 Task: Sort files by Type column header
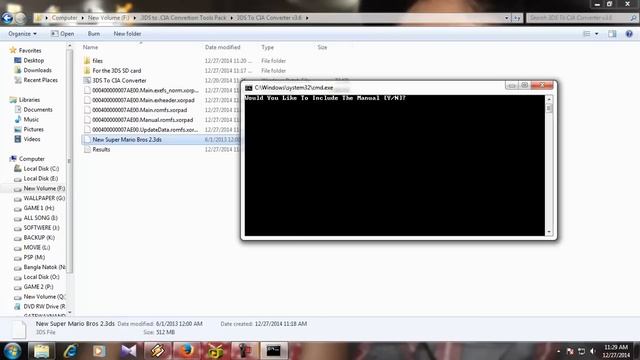pos(267,47)
